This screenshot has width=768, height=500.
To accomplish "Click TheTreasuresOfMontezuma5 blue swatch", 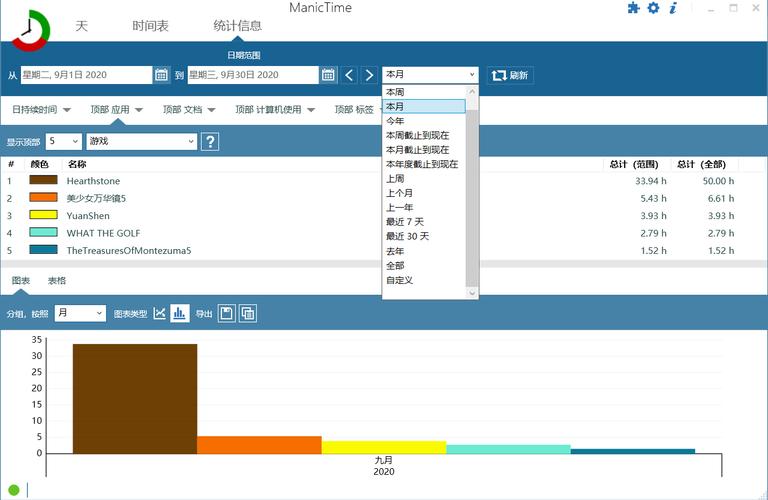I will [43, 250].
